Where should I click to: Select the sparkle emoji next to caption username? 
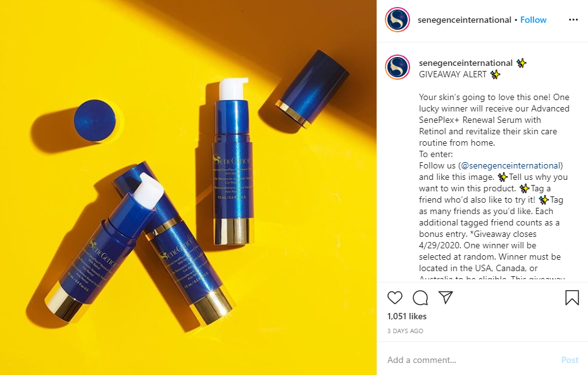(522, 63)
